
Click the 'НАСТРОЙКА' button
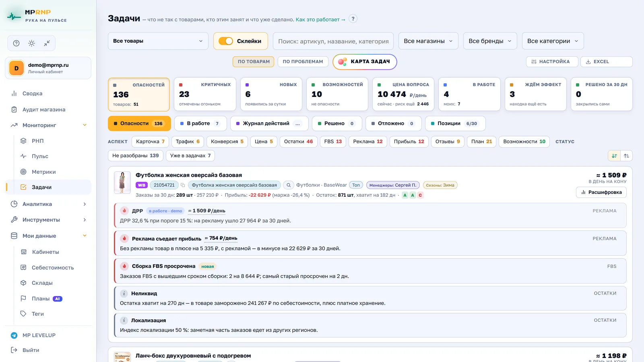pyautogui.click(x=552, y=62)
